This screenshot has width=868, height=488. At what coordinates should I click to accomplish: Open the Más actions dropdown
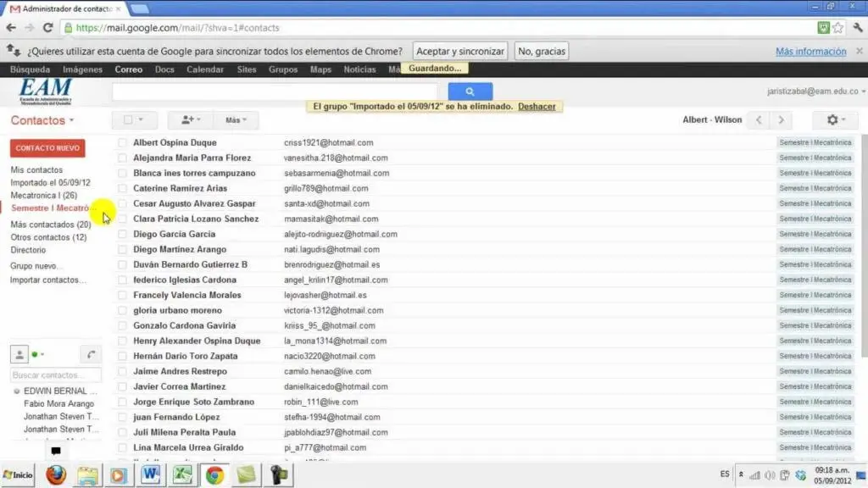click(236, 120)
